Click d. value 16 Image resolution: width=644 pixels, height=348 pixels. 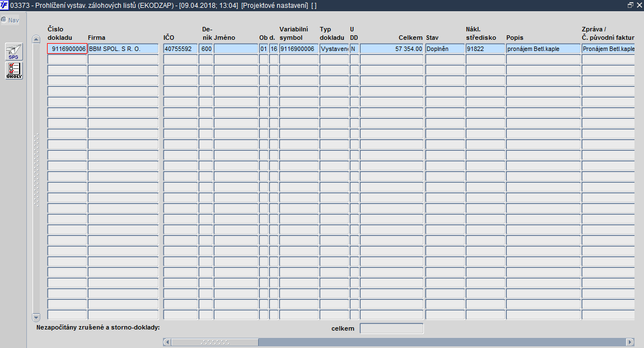(x=273, y=49)
